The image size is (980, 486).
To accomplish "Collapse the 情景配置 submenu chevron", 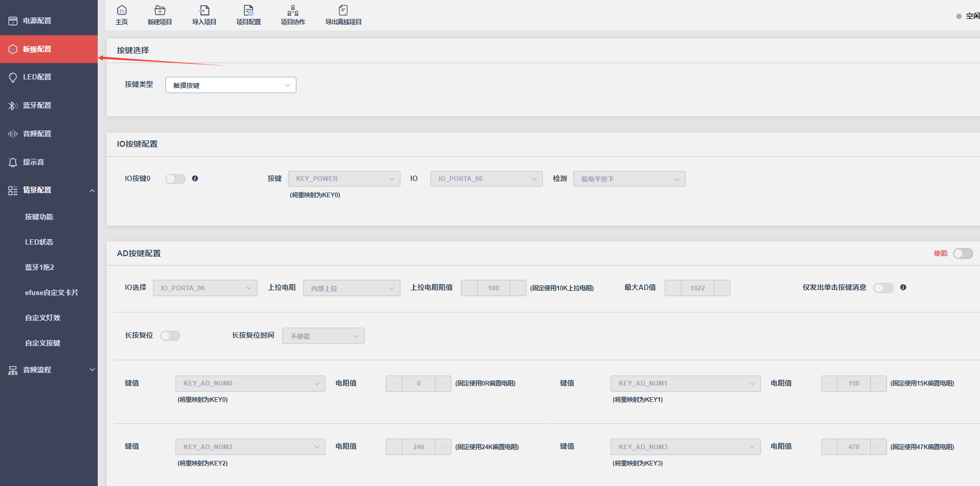I will [x=92, y=190].
